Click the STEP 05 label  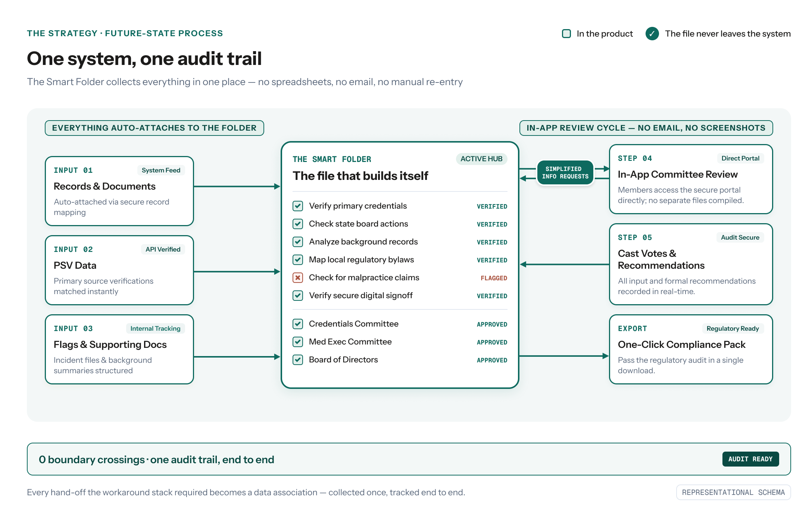[635, 237]
